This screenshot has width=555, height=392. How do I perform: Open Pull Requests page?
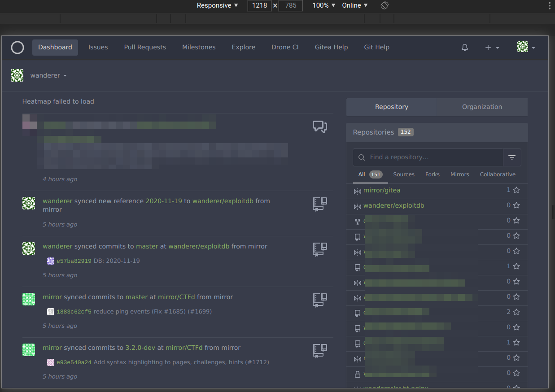[x=145, y=48]
